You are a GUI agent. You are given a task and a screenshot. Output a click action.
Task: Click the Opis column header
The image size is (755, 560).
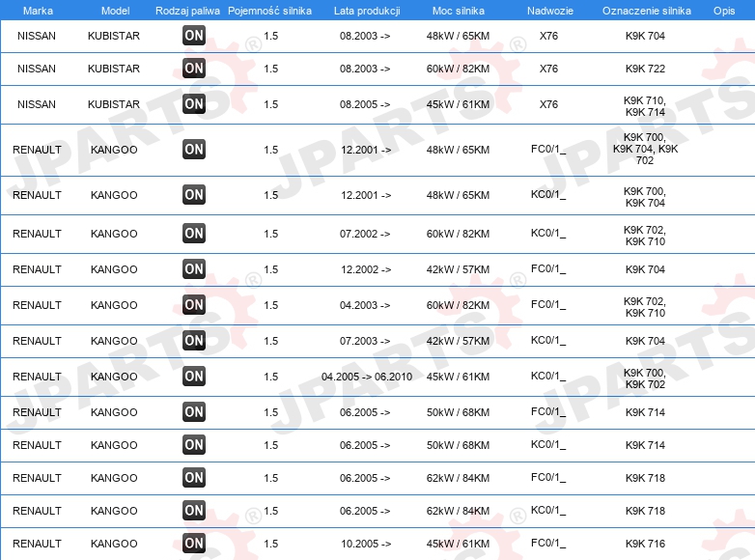(724, 11)
